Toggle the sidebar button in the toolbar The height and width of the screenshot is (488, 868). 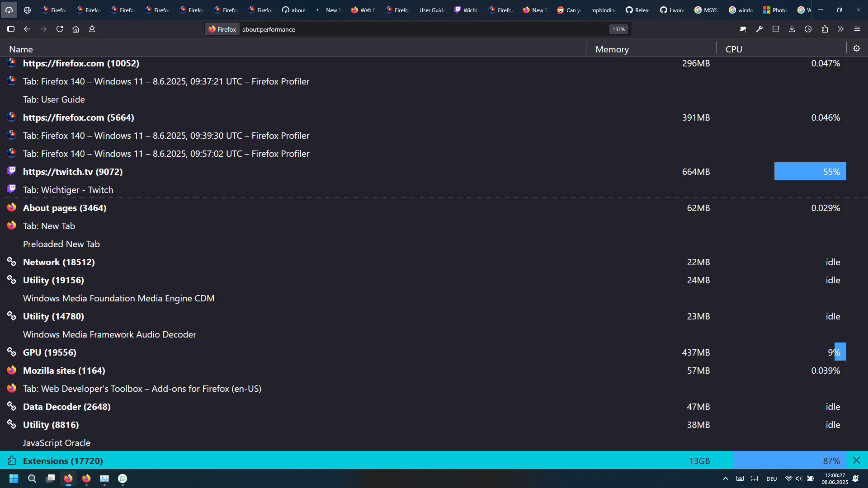(11, 29)
